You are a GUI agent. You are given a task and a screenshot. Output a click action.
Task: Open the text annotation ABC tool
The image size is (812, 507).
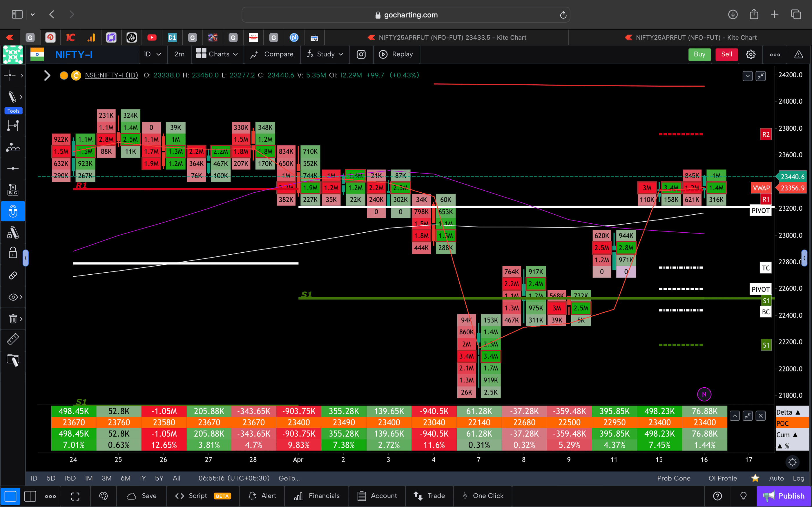pos(13,189)
